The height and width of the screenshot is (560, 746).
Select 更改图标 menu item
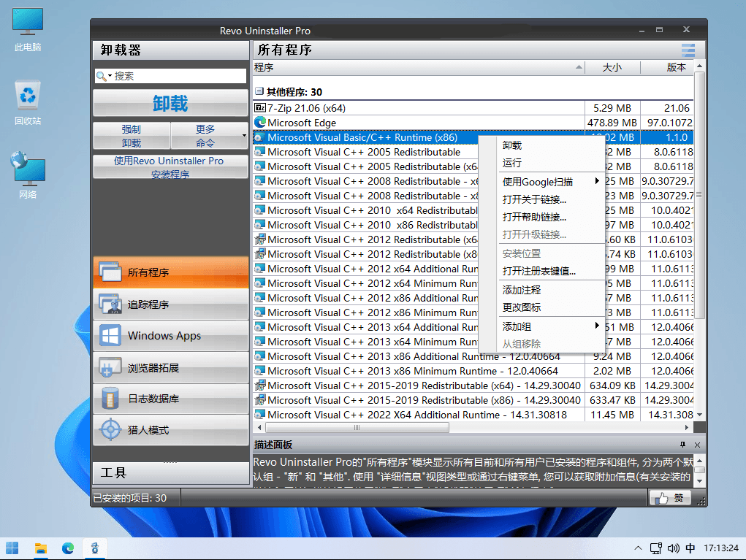click(x=550, y=307)
